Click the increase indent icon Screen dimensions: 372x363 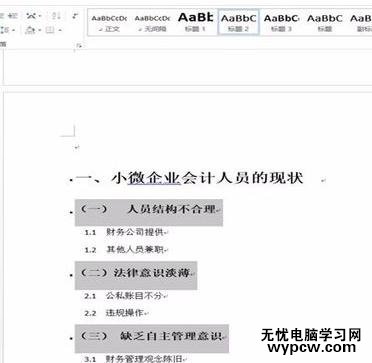13,16
